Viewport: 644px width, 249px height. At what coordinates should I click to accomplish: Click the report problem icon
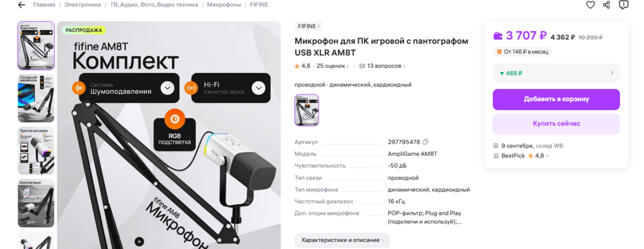(x=623, y=5)
